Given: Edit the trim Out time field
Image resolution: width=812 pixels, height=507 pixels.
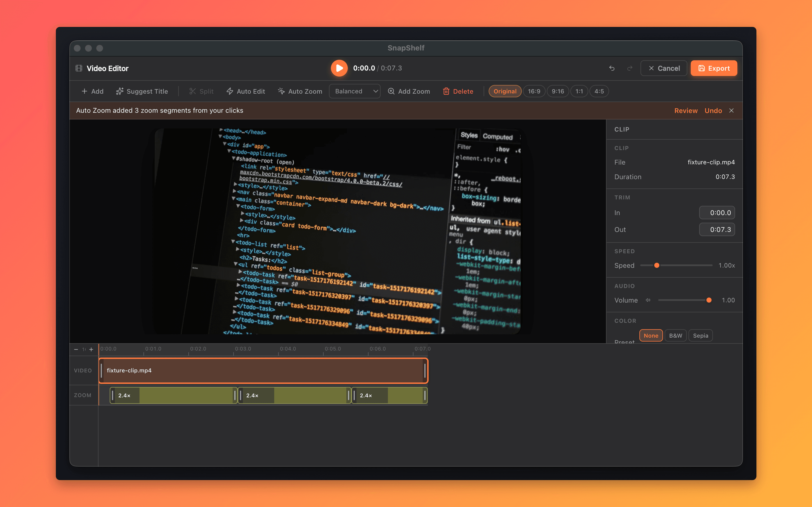Looking at the screenshot, I should pyautogui.click(x=717, y=229).
